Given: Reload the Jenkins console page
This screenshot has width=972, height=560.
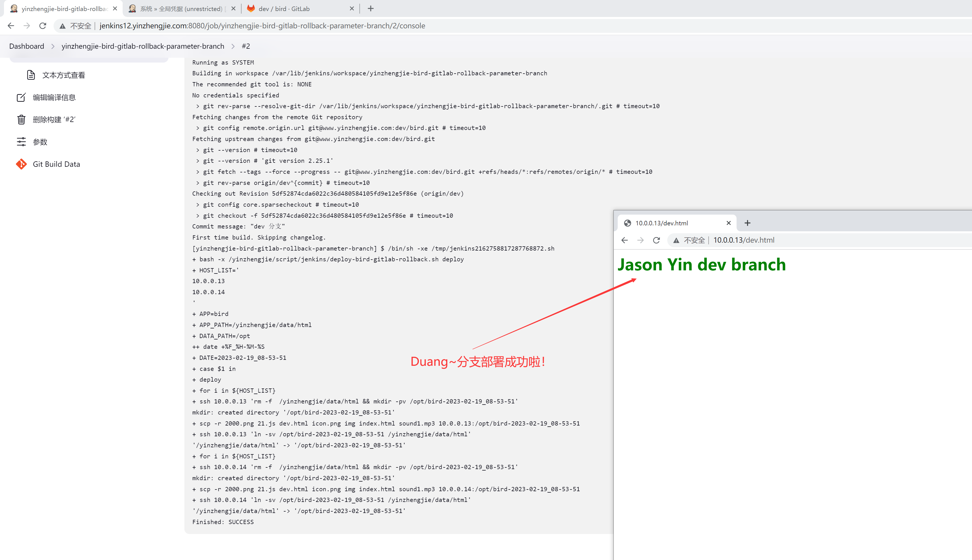Looking at the screenshot, I should (x=43, y=26).
